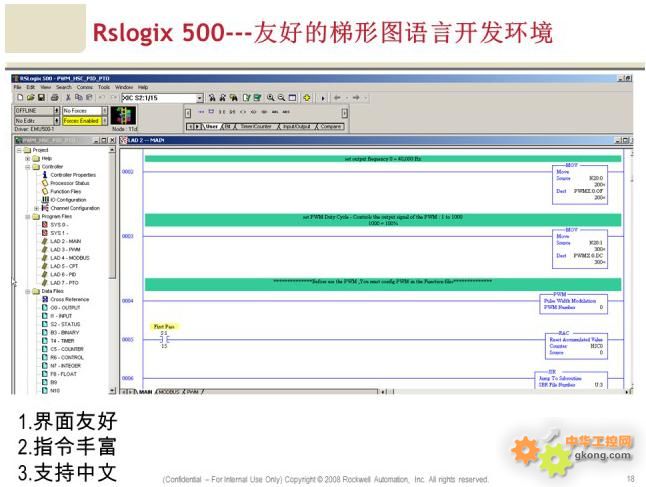Open the Search menu
Image resolution: width=646 pixels, height=487 pixels.
[x=64, y=87]
